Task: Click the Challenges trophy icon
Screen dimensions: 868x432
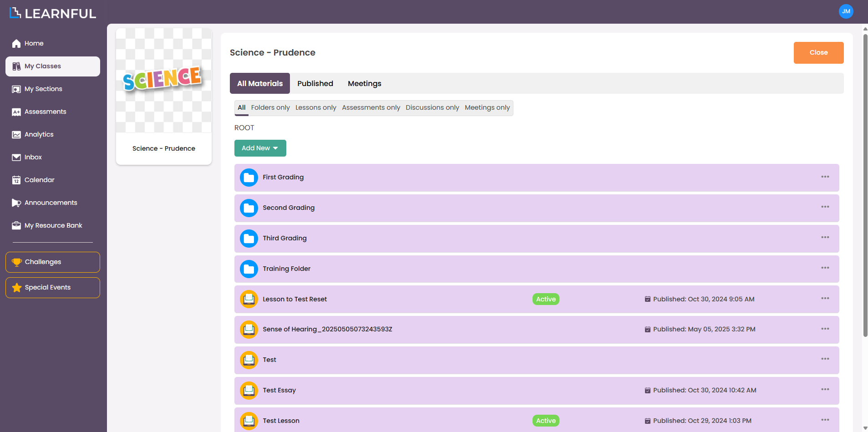Action: pyautogui.click(x=17, y=262)
